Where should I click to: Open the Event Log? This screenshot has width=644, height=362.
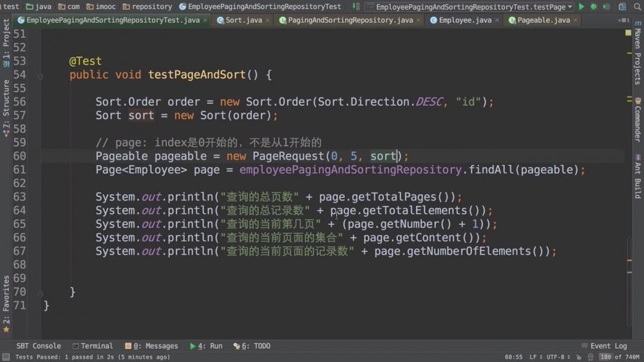pos(604,346)
